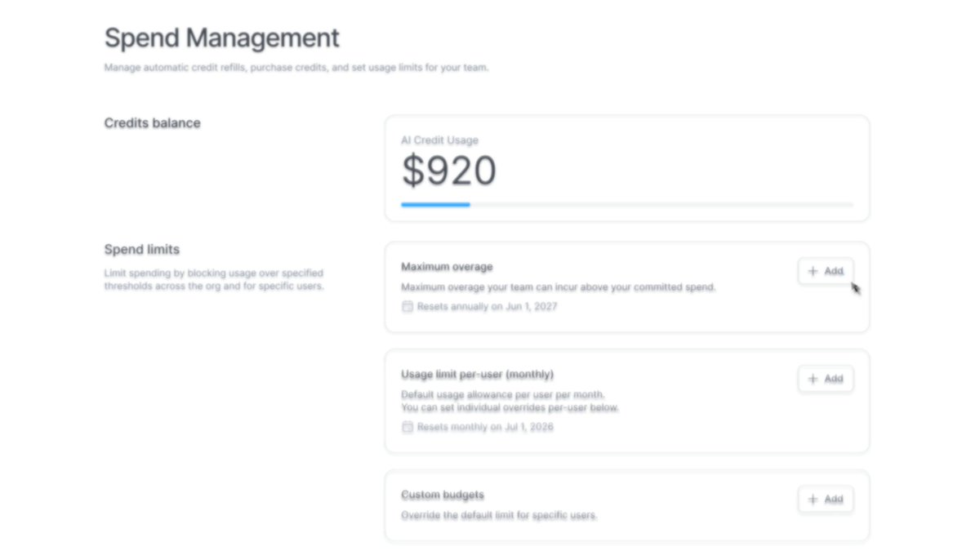Click the blue AI Credit Usage progress bar
The height and width of the screenshot is (551, 980).
coord(435,205)
